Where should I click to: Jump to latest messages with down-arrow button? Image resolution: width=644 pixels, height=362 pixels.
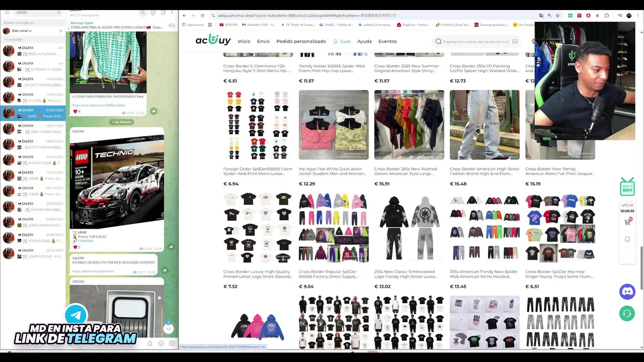(169, 328)
